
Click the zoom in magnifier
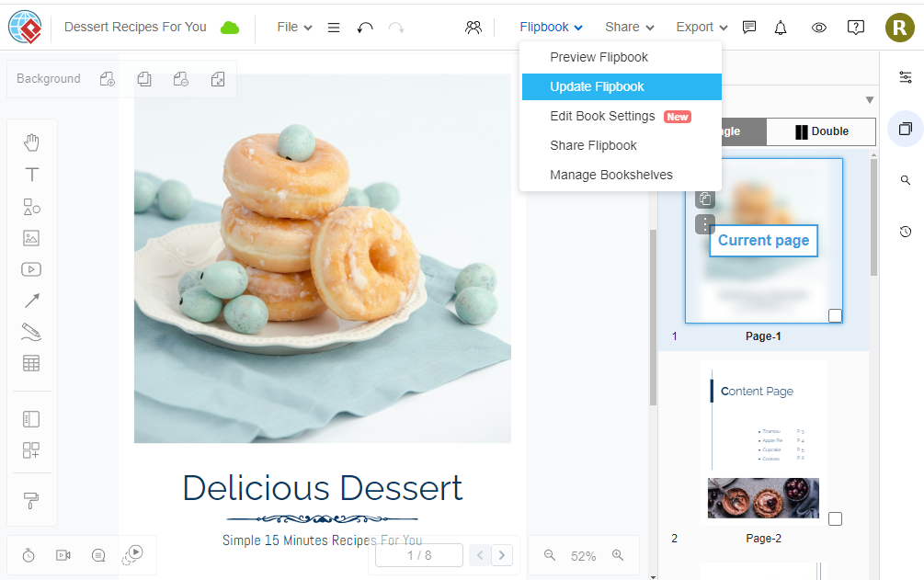[x=618, y=555]
